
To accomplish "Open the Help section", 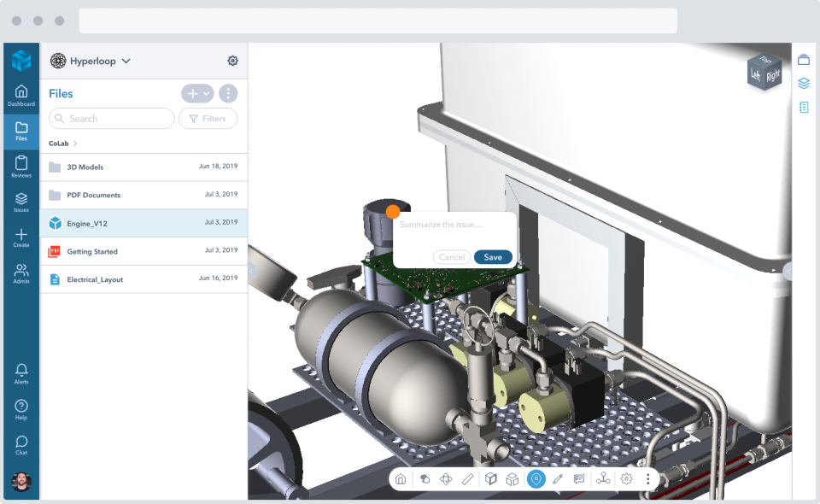I will pyautogui.click(x=20, y=410).
